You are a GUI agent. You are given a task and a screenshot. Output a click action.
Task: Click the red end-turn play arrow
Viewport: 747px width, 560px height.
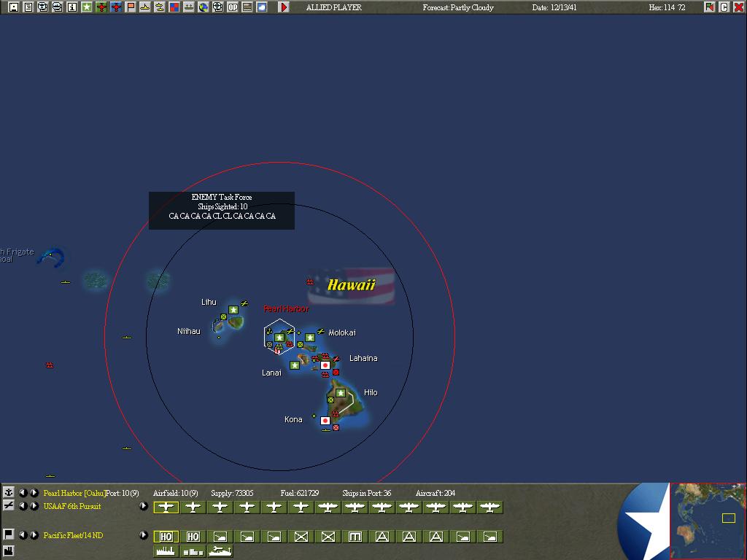tap(284, 7)
